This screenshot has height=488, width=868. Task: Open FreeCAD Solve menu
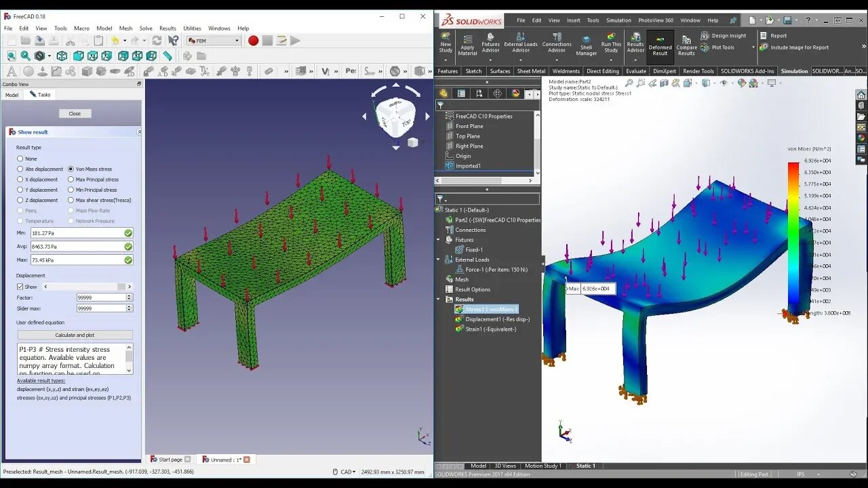coord(146,28)
